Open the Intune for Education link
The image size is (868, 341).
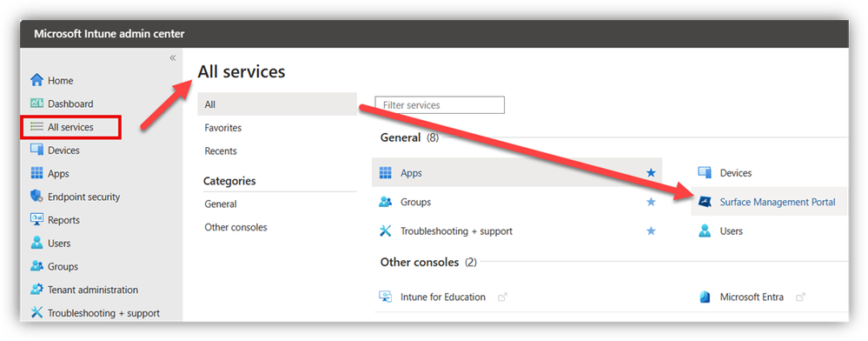[x=443, y=298]
